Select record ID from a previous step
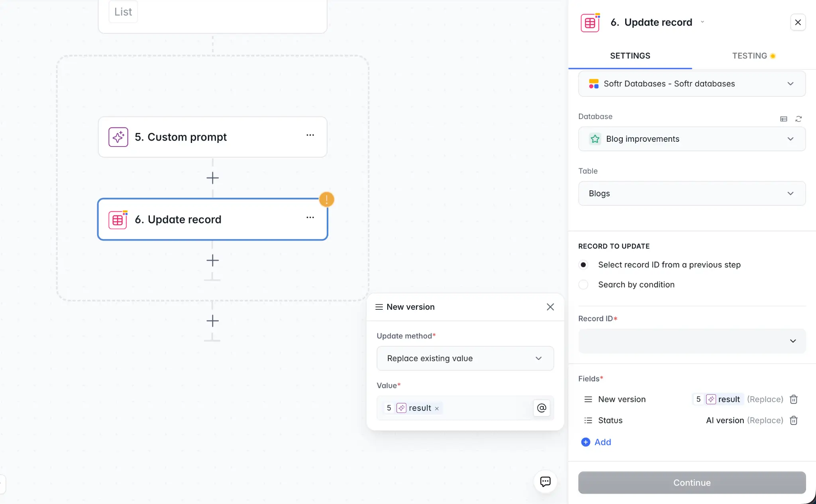 click(583, 265)
